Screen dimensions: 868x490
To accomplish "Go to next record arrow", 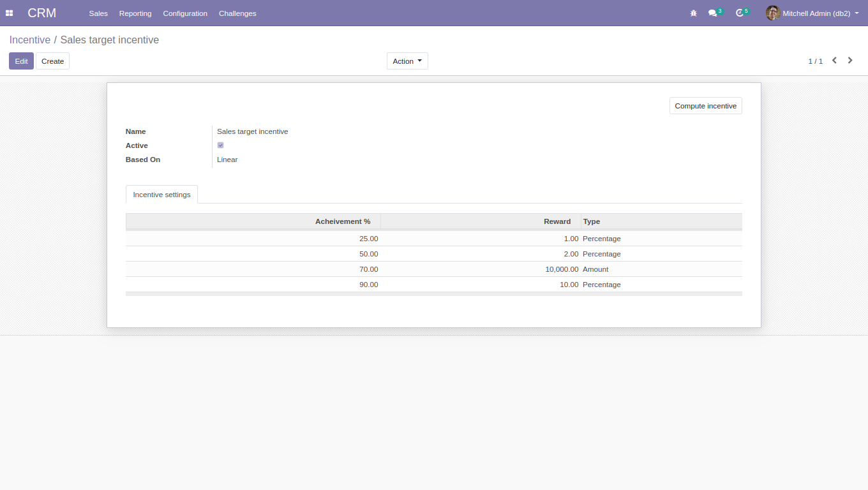I will [850, 61].
